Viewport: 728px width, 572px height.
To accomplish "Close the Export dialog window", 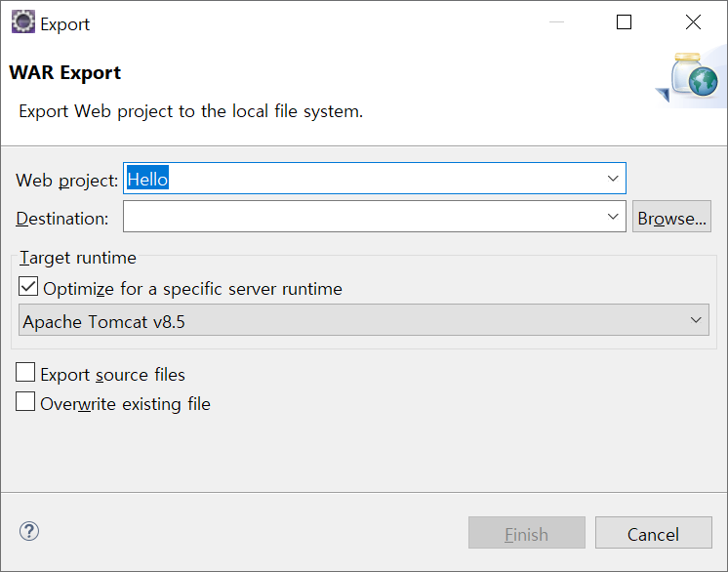I will 693,21.
